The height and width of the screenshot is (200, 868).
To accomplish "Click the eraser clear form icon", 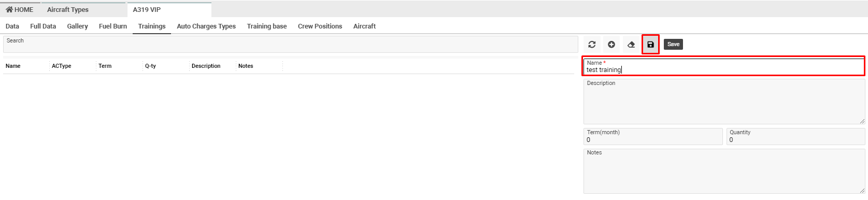I will [x=631, y=45].
